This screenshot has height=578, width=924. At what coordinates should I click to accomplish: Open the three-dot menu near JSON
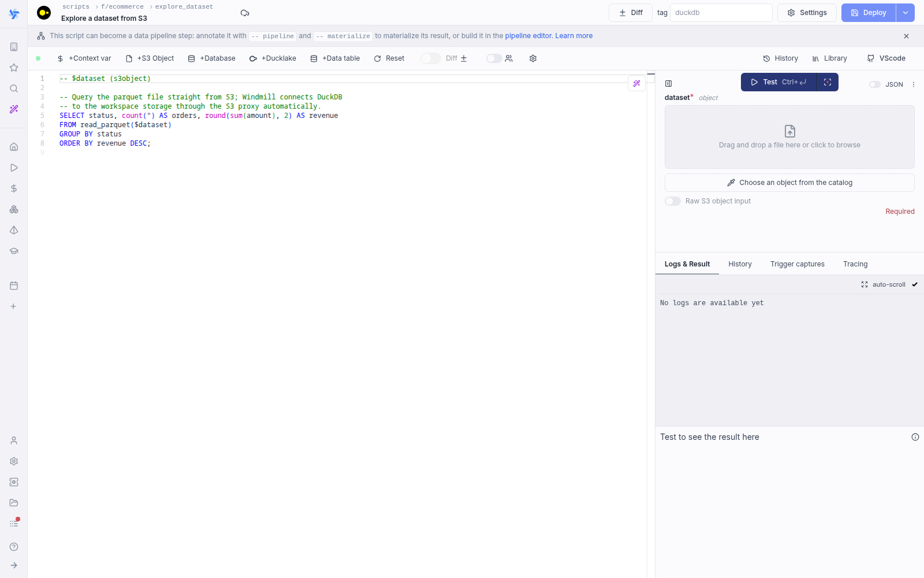pyautogui.click(x=914, y=84)
